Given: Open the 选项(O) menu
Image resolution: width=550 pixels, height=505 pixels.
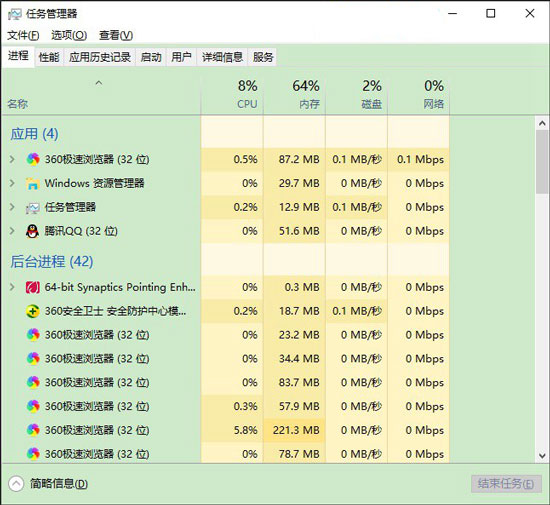Looking at the screenshot, I should click(69, 35).
